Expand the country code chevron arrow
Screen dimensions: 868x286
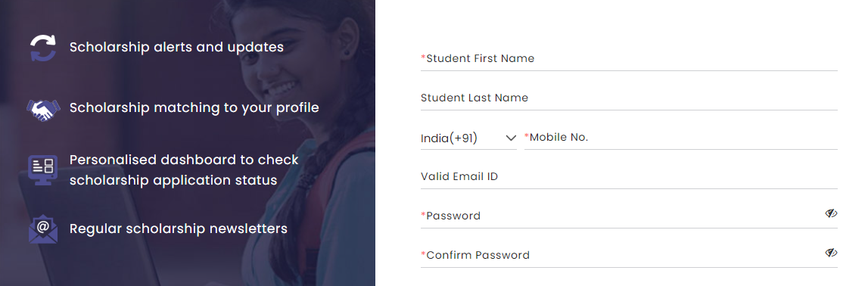pos(511,138)
